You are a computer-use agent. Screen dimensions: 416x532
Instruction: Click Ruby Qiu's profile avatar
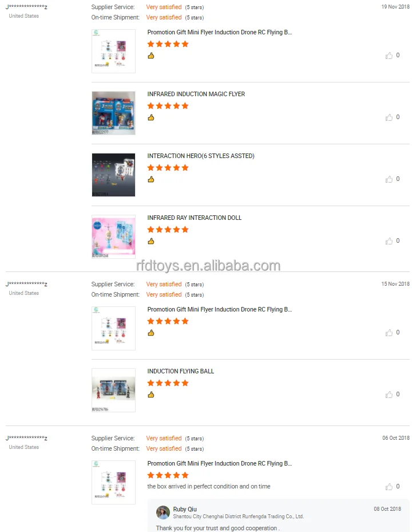[x=163, y=513]
